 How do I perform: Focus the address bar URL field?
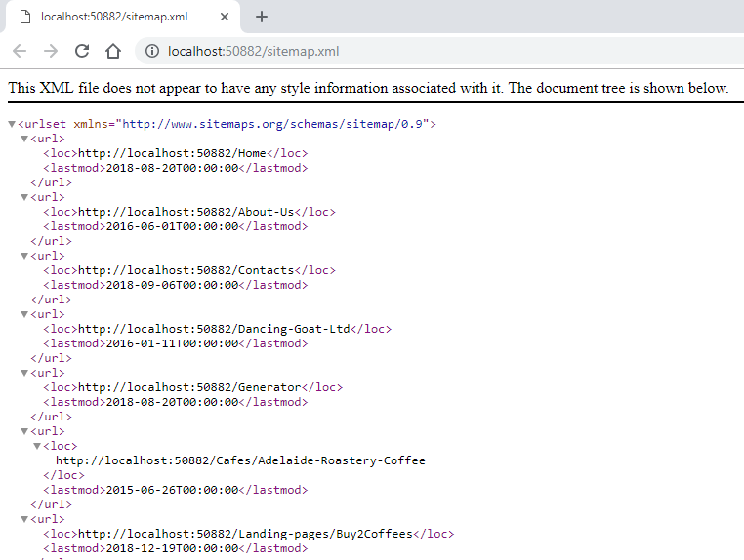pyautogui.click(x=439, y=51)
